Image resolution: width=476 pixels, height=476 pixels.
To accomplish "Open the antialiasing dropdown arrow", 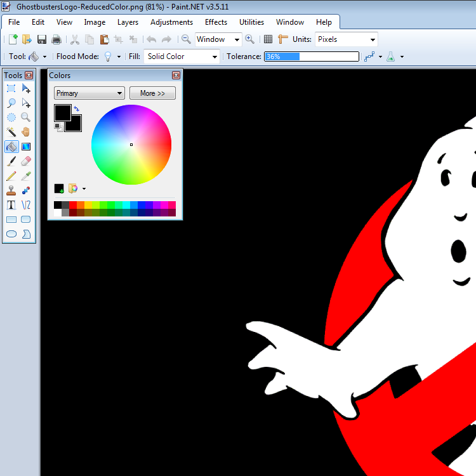I will click(380, 56).
